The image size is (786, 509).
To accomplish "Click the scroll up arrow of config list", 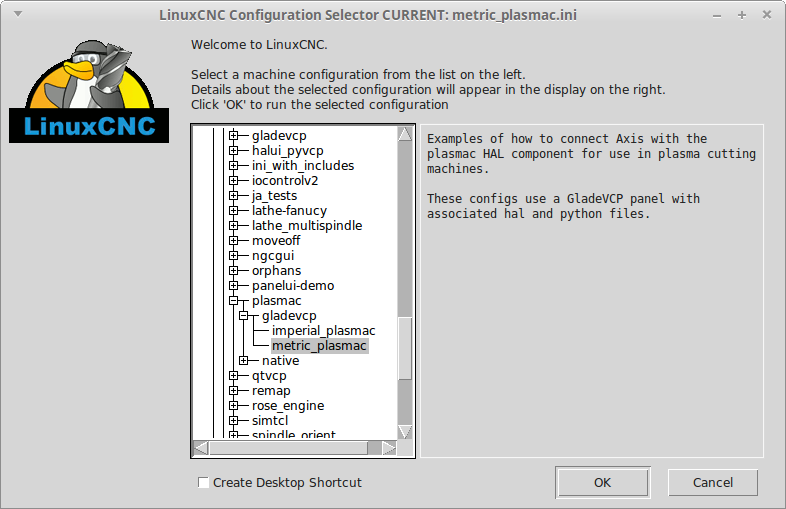I will click(x=405, y=134).
